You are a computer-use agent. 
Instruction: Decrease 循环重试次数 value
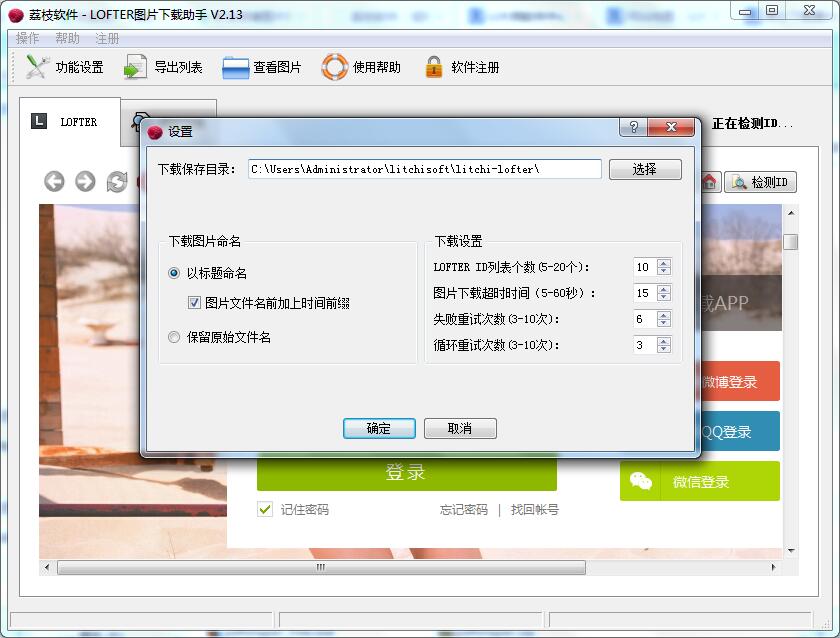(664, 349)
